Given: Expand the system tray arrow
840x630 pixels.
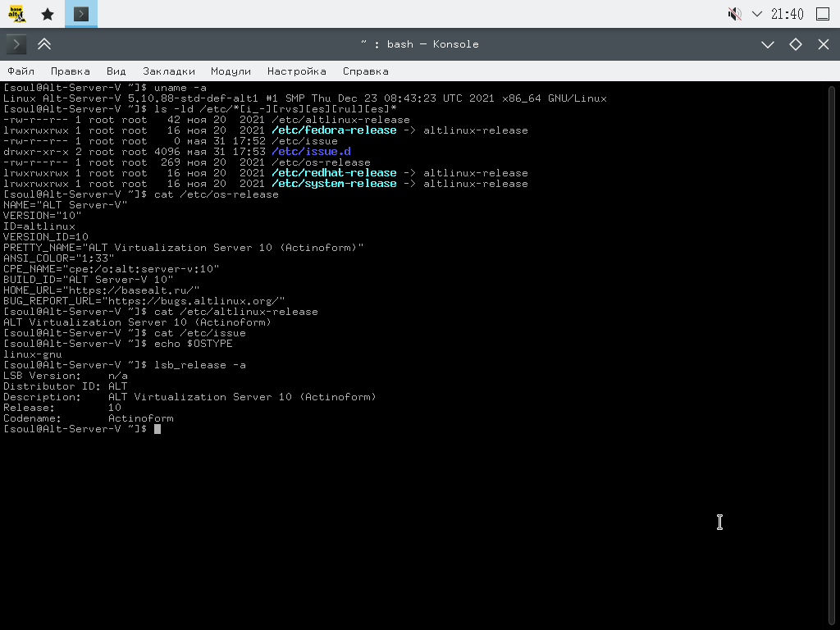Looking at the screenshot, I should click(x=757, y=14).
